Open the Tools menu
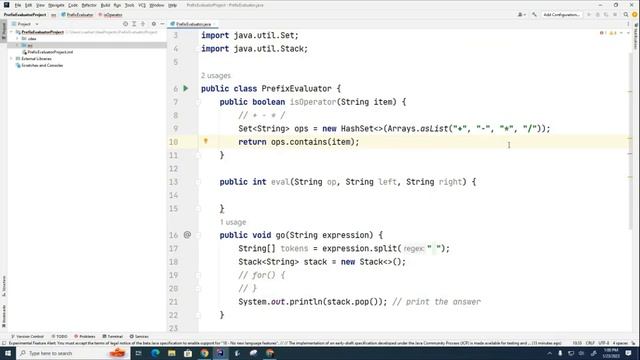This screenshot has height=360, width=640. pyautogui.click(x=129, y=5)
